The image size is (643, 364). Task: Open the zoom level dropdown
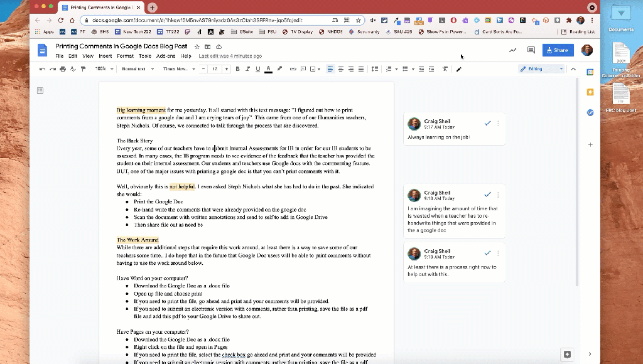(x=103, y=69)
